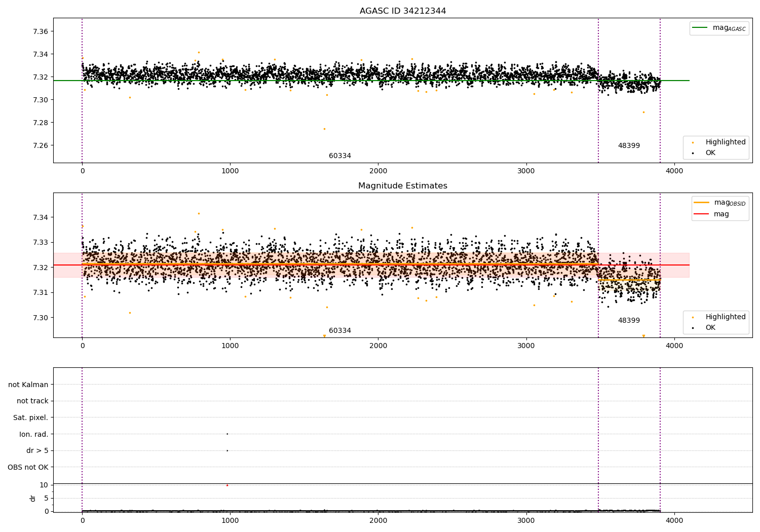The image size is (760, 532).
Task: Click the "not Kalman" axis label
Action: click(x=28, y=385)
